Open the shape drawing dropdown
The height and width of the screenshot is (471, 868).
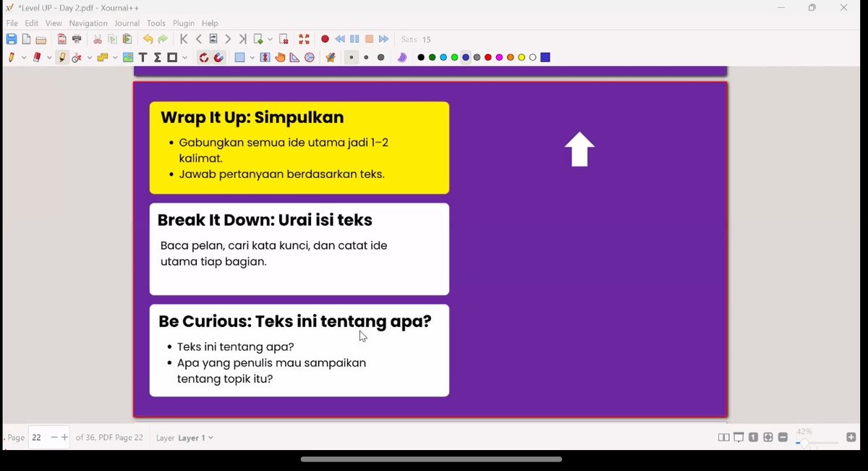pyautogui.click(x=185, y=58)
